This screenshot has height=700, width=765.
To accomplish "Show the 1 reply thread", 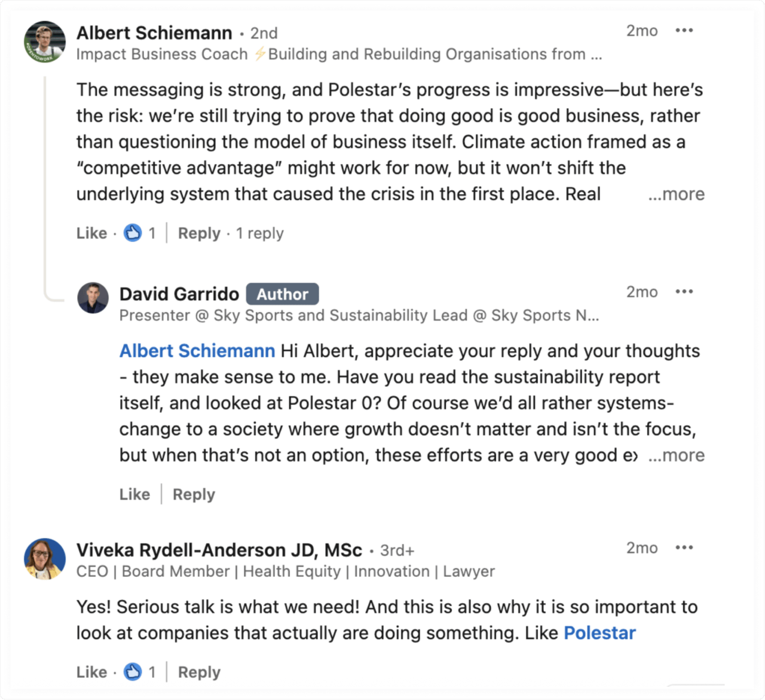I will click(259, 233).
